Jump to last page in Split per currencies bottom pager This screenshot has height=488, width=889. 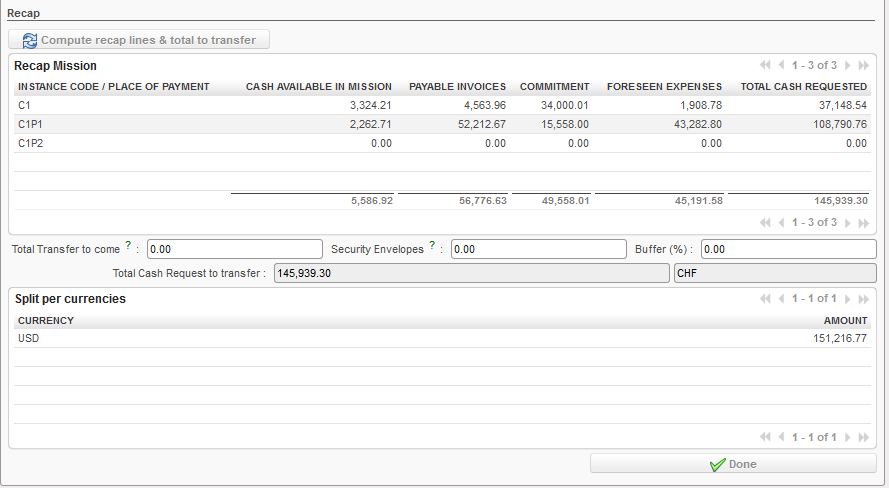tap(864, 437)
